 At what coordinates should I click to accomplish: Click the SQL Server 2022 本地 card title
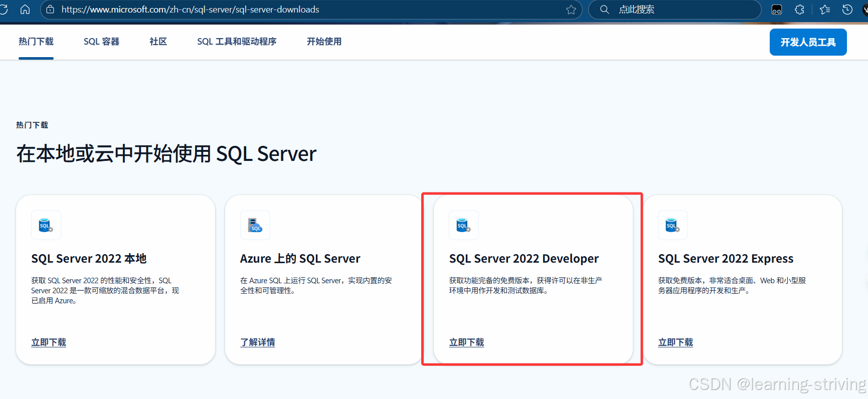click(89, 259)
